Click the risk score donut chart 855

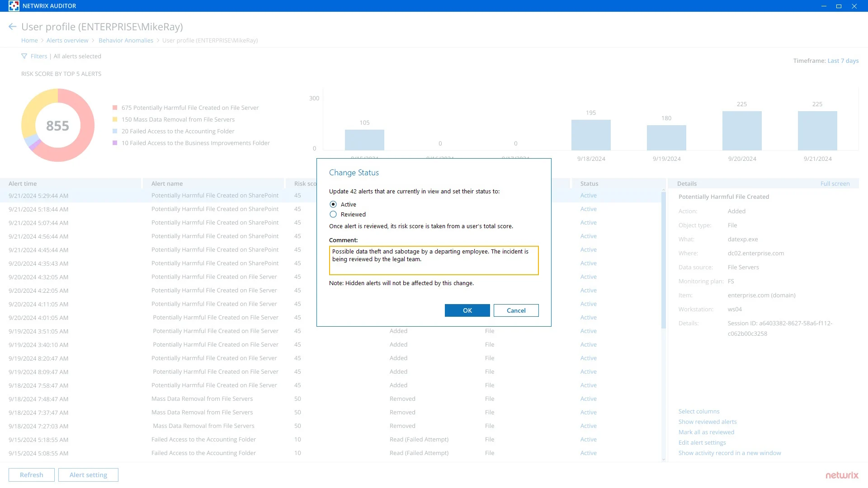coord(58,126)
